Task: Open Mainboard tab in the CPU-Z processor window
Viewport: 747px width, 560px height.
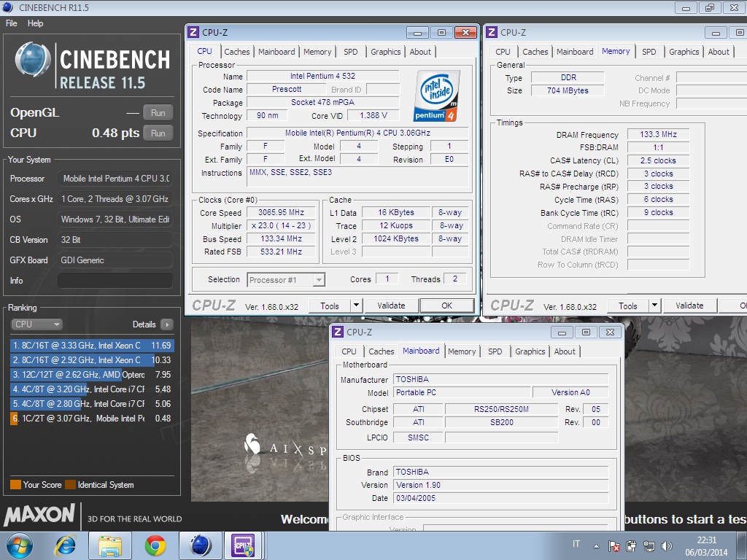Action: coord(276,52)
